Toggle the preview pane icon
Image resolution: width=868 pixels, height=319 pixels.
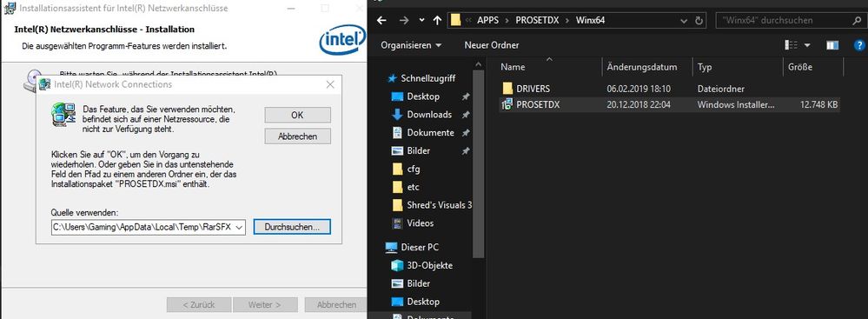point(832,45)
